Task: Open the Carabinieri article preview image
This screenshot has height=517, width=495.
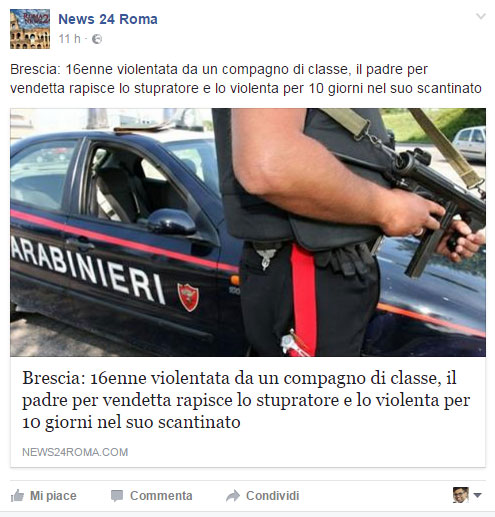Action: click(x=248, y=232)
